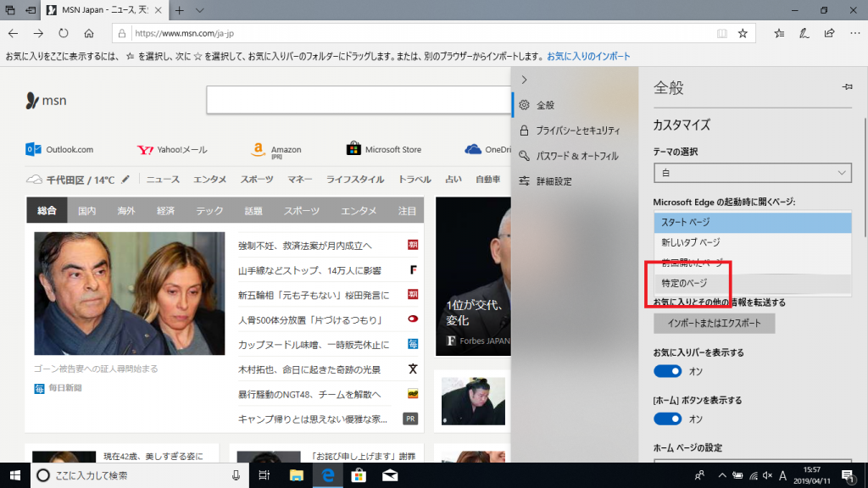Open 全般 settings via the gear icon
The width and height of the screenshot is (868, 488).
547,105
